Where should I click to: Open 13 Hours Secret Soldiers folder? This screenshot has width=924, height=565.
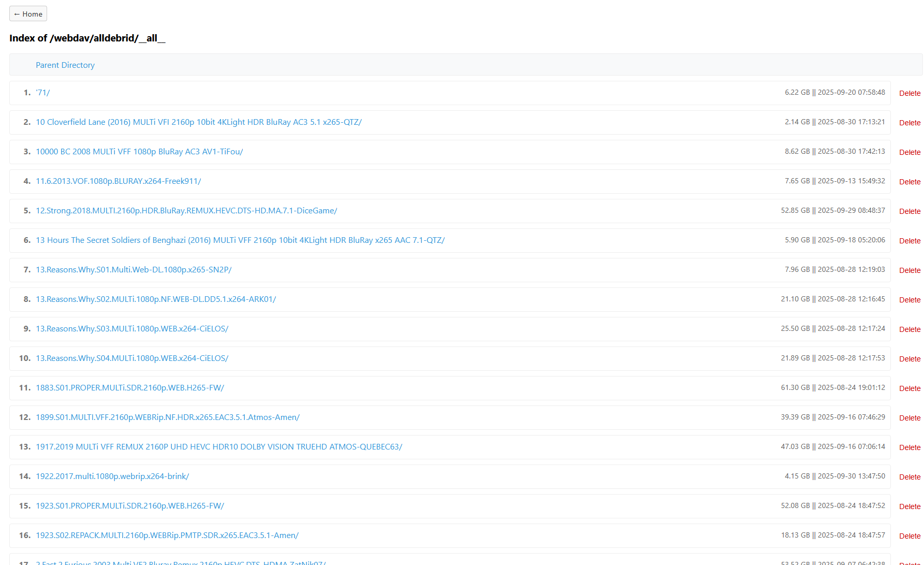pos(240,240)
